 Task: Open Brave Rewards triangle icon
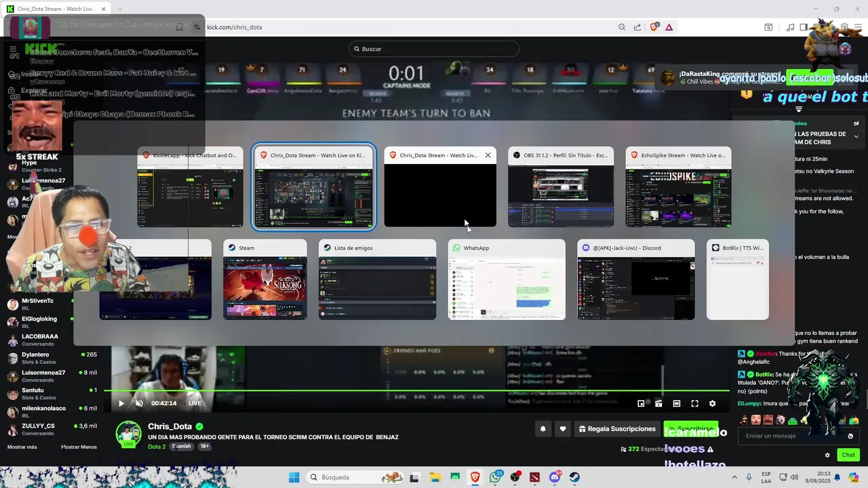(x=669, y=27)
